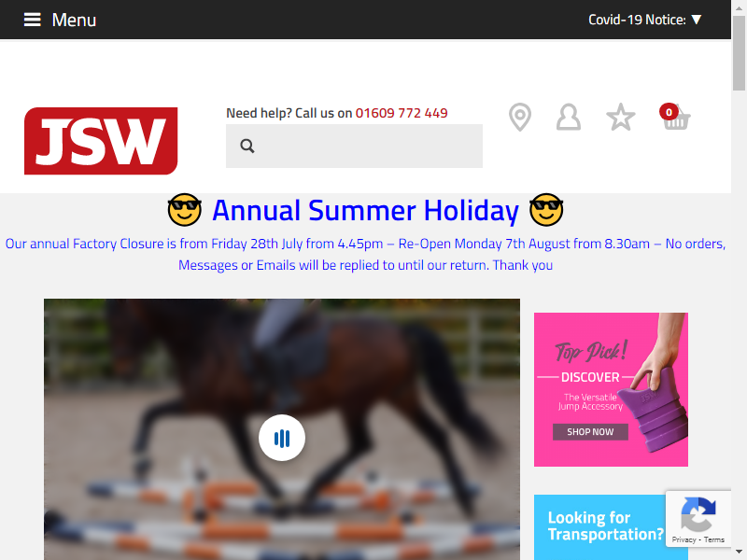The image size is (747, 560).
Task: Open the store location pin icon
Action: [520, 117]
